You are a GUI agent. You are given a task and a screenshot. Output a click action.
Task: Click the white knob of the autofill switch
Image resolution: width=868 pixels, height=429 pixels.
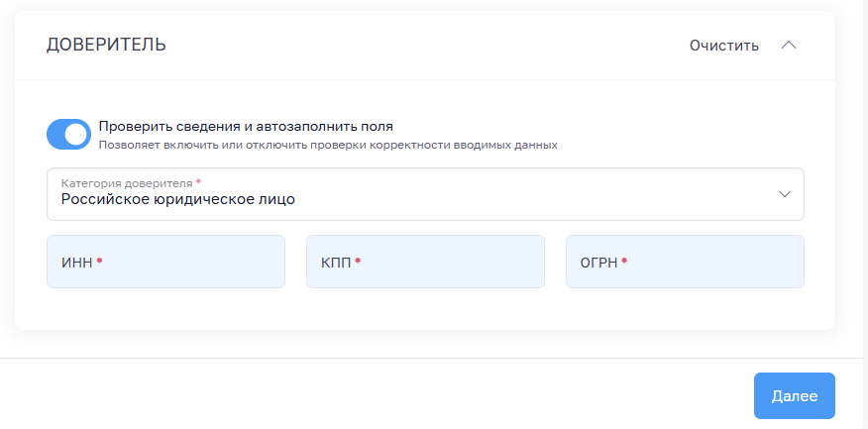tap(77, 134)
